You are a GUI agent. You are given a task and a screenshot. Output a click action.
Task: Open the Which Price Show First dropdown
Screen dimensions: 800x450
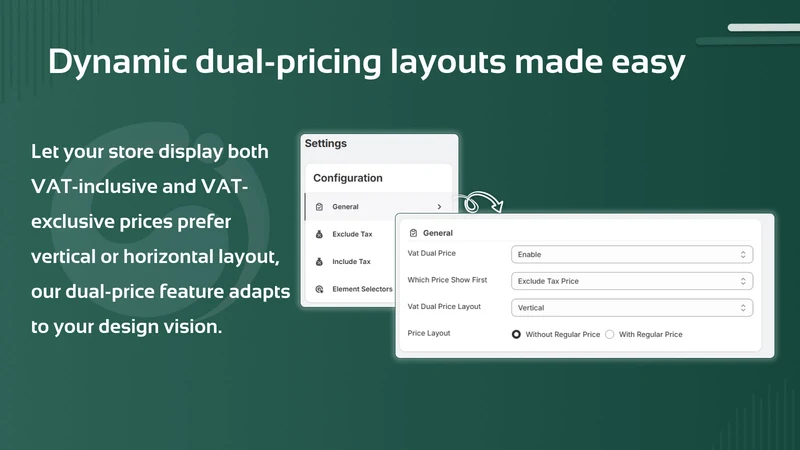point(632,281)
